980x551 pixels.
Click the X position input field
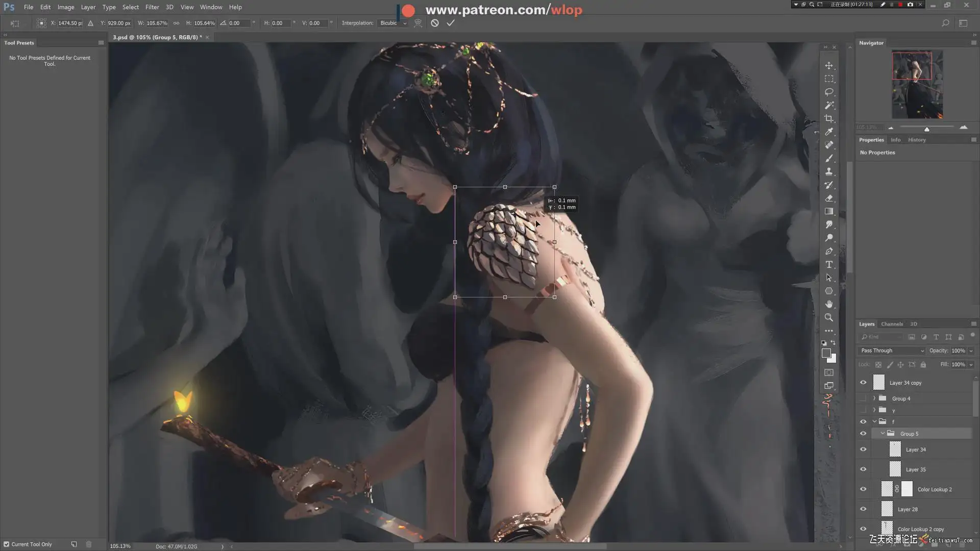pyautogui.click(x=69, y=23)
